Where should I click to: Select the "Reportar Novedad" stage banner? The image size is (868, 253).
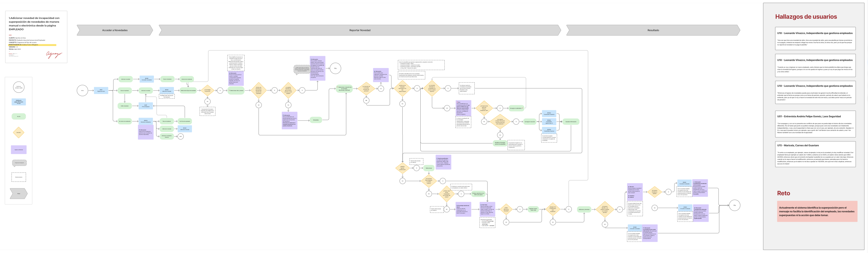coord(360,30)
